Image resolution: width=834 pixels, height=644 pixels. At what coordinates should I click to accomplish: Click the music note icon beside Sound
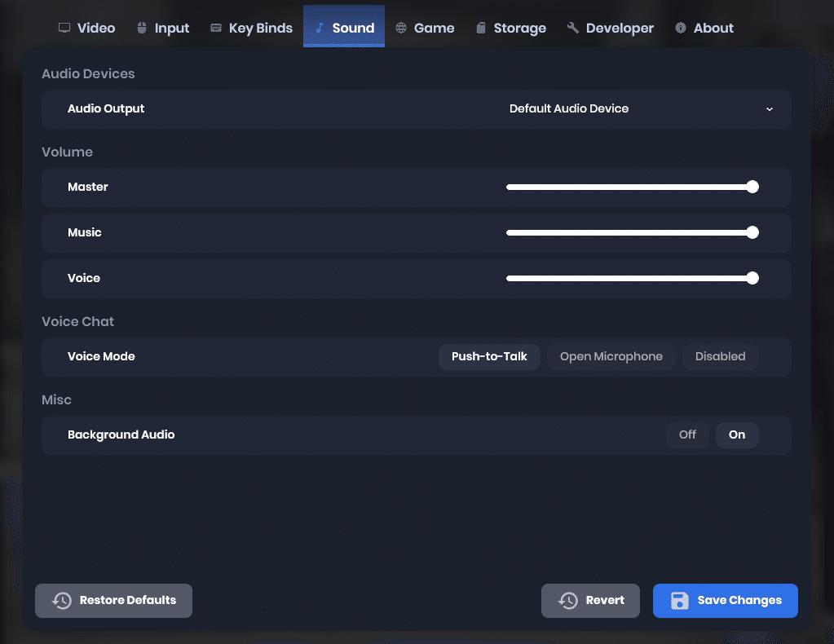[x=319, y=28]
